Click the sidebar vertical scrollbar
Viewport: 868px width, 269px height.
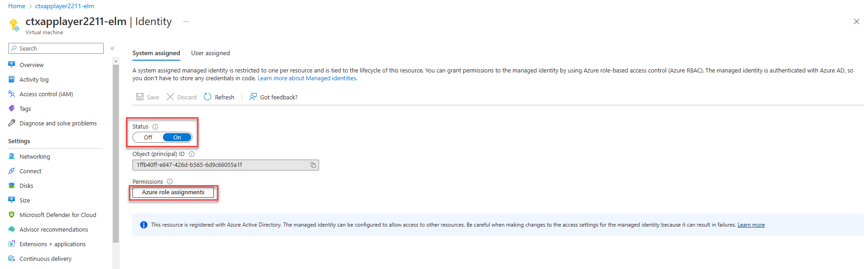pyautogui.click(x=116, y=155)
